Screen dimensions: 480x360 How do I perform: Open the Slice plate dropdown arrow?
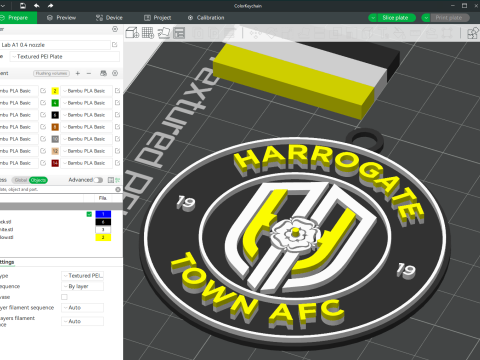[x=373, y=18]
